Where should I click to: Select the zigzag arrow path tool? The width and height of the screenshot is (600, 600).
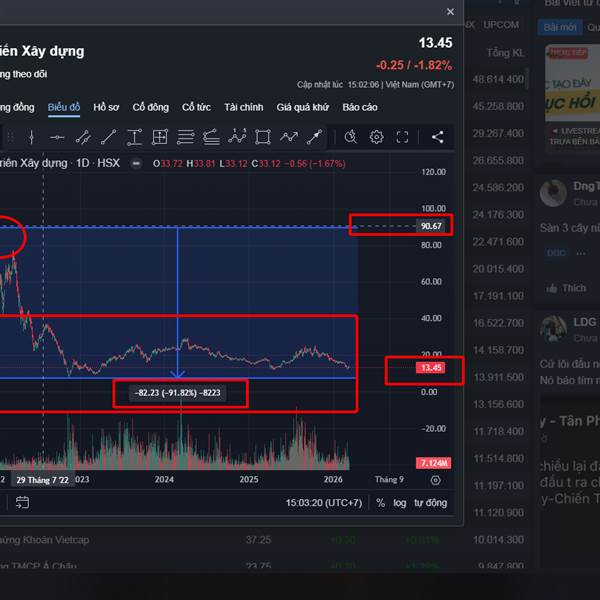click(289, 137)
